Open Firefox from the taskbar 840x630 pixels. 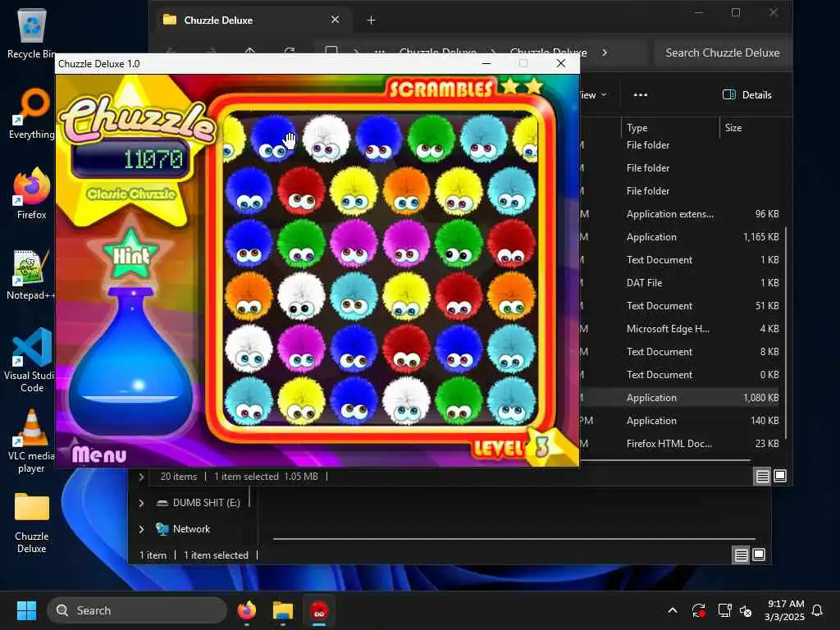coord(246,610)
